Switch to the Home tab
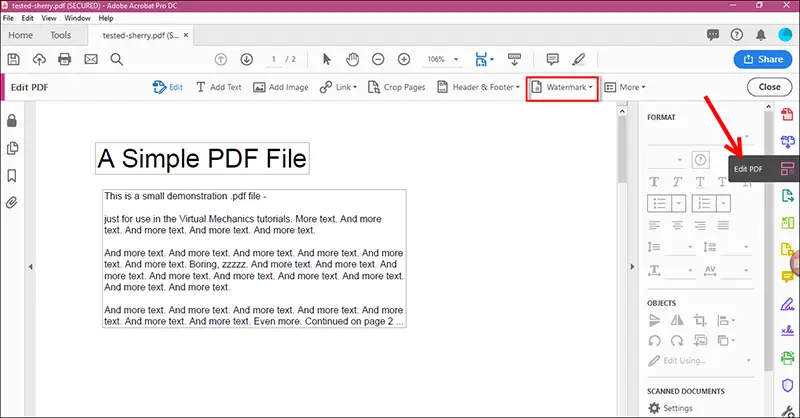This screenshot has height=418, width=800. (x=20, y=35)
